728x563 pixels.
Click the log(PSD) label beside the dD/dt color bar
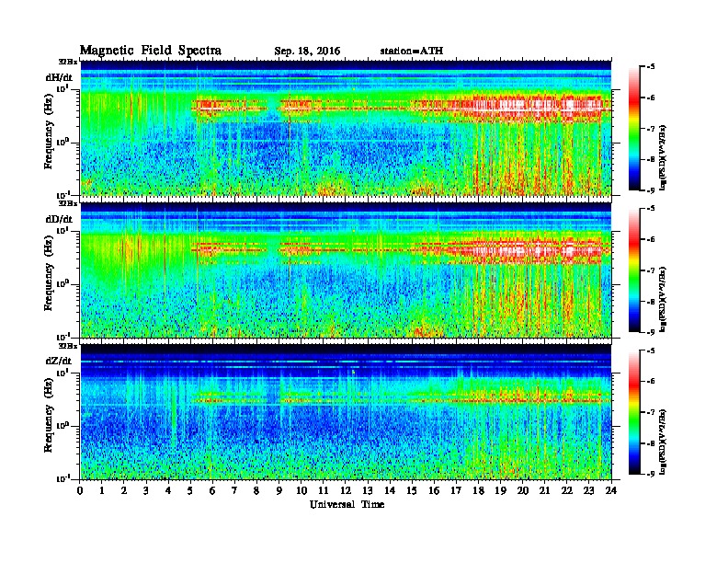pos(664,299)
